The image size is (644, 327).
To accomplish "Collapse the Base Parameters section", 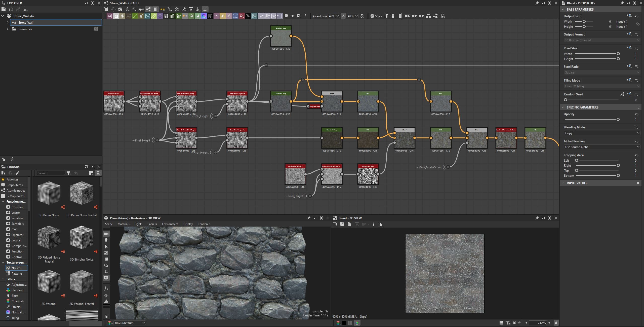I will pos(563,9).
